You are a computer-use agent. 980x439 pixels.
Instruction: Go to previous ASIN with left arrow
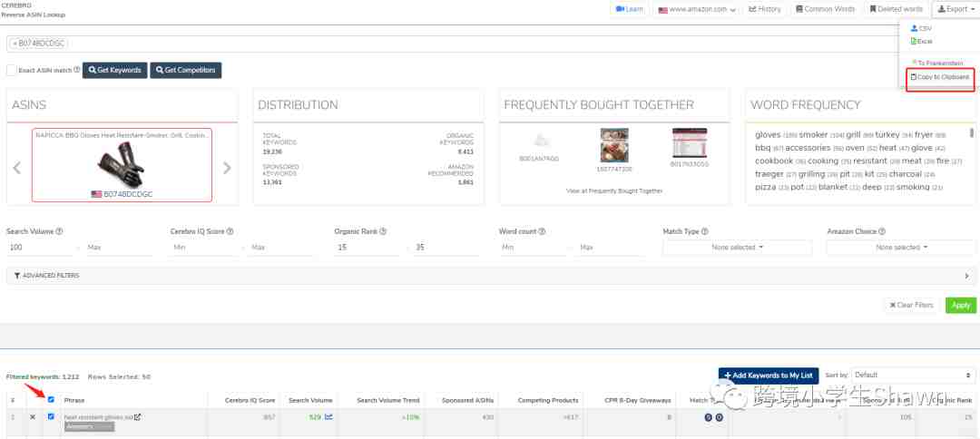[17, 168]
